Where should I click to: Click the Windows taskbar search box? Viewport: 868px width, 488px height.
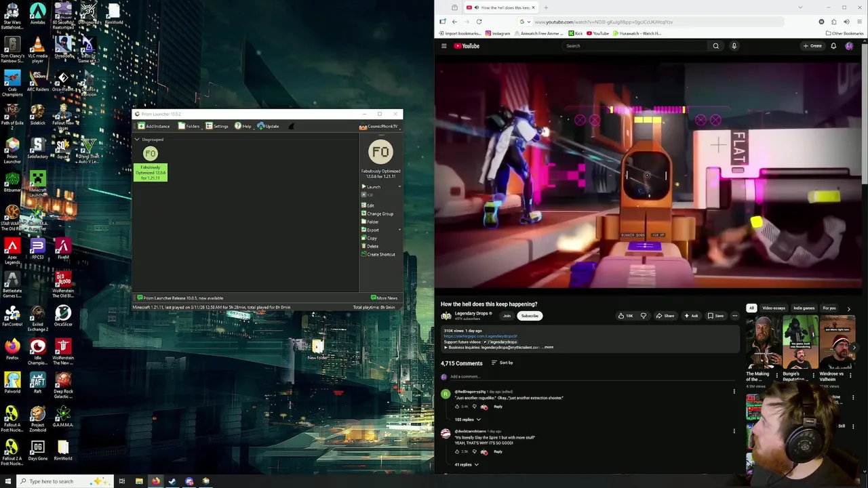64,481
